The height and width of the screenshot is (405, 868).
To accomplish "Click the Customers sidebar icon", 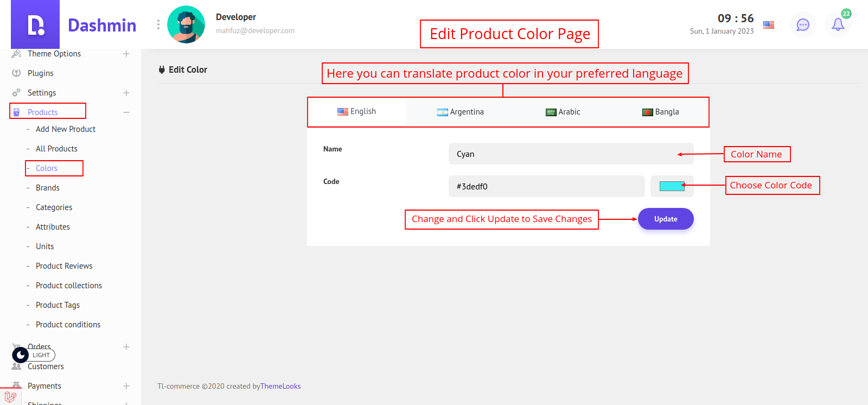I will 16,366.
